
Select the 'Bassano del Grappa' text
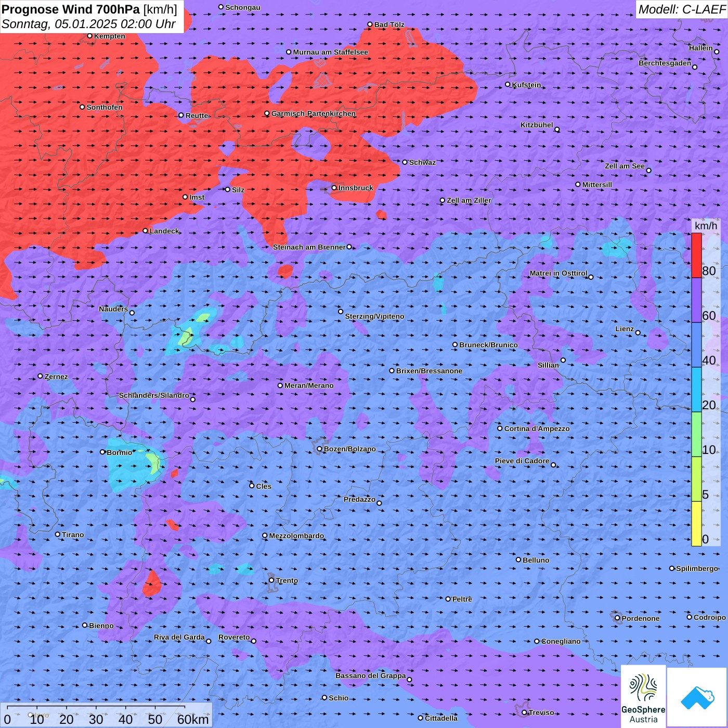[x=371, y=675]
